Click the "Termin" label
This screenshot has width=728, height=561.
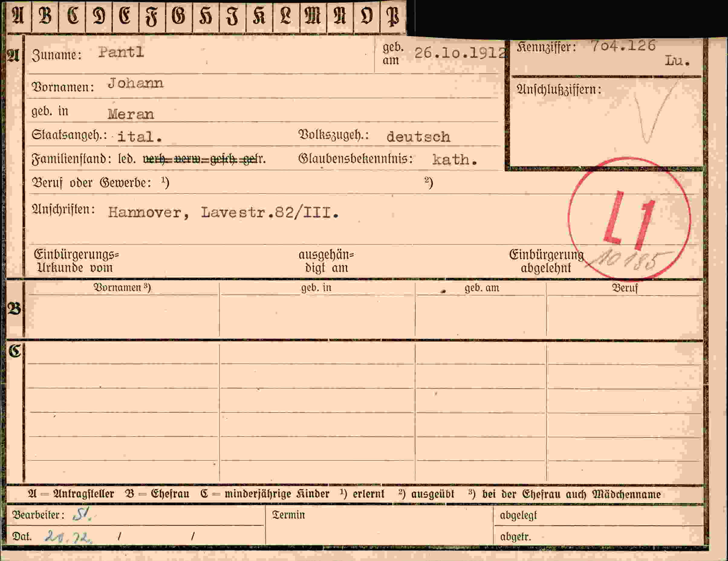click(289, 515)
